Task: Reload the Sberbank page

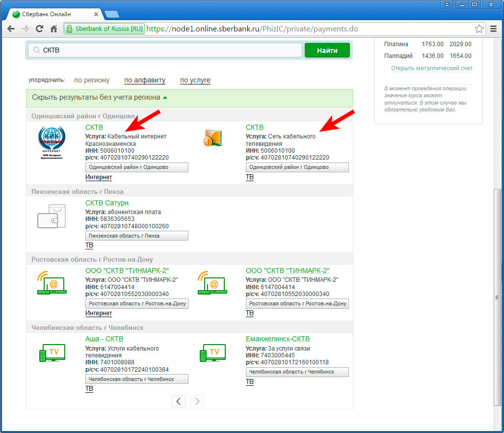Action: 39,29
